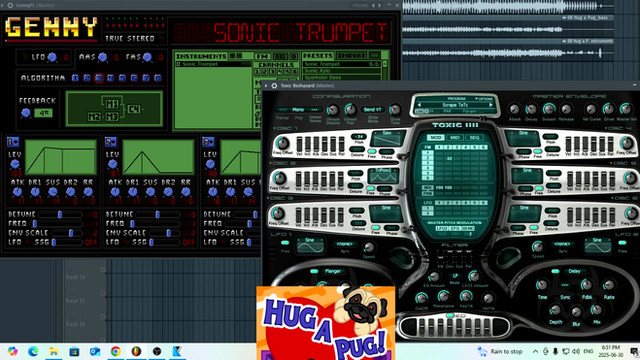Open the Toxic Biohazard plugin gear menu

coord(274,86)
